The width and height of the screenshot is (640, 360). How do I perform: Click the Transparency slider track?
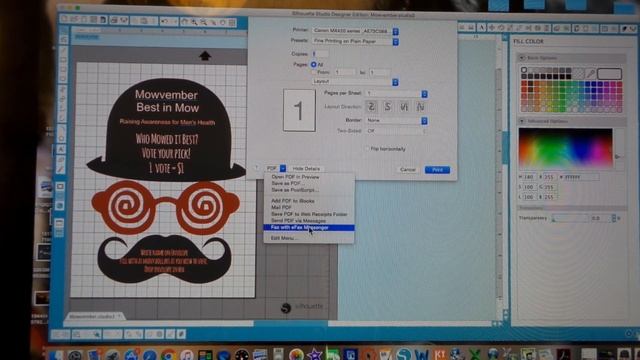tap(570, 219)
